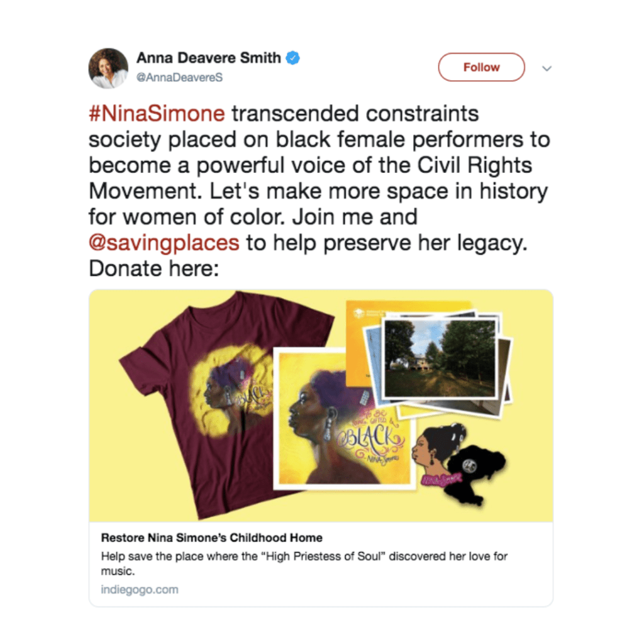Click the childhood home photo print

(x=440, y=359)
